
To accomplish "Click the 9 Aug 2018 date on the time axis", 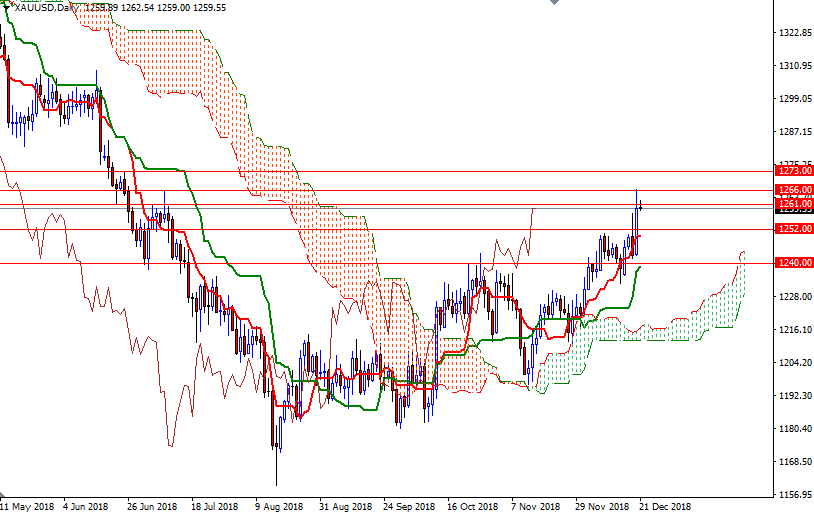I will 280,506.
